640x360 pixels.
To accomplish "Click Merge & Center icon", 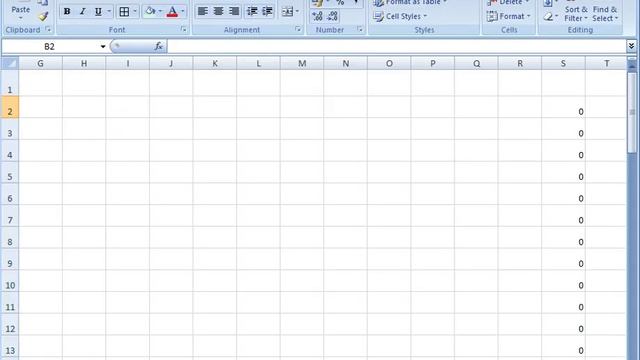I will click(287, 11).
